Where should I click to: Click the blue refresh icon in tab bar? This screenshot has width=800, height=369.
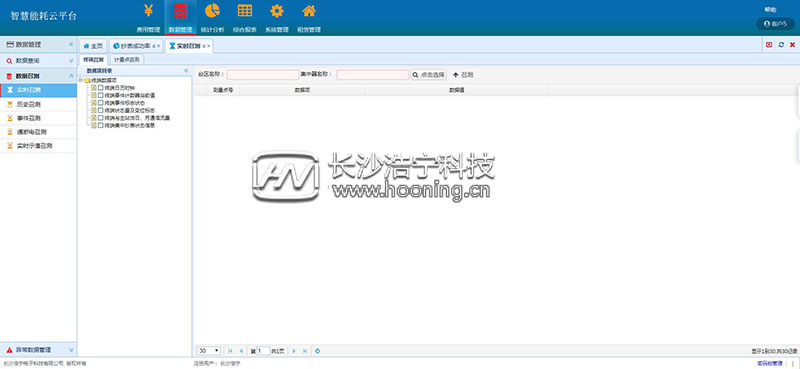pyautogui.click(x=781, y=45)
